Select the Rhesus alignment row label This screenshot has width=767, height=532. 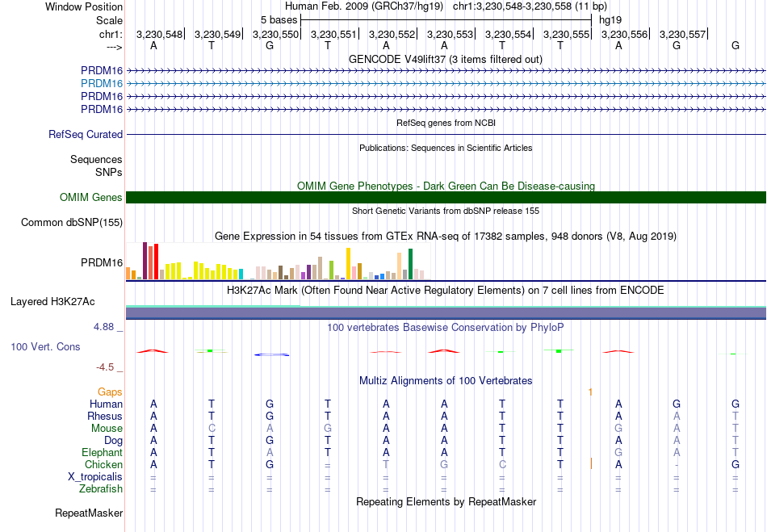tap(105, 416)
